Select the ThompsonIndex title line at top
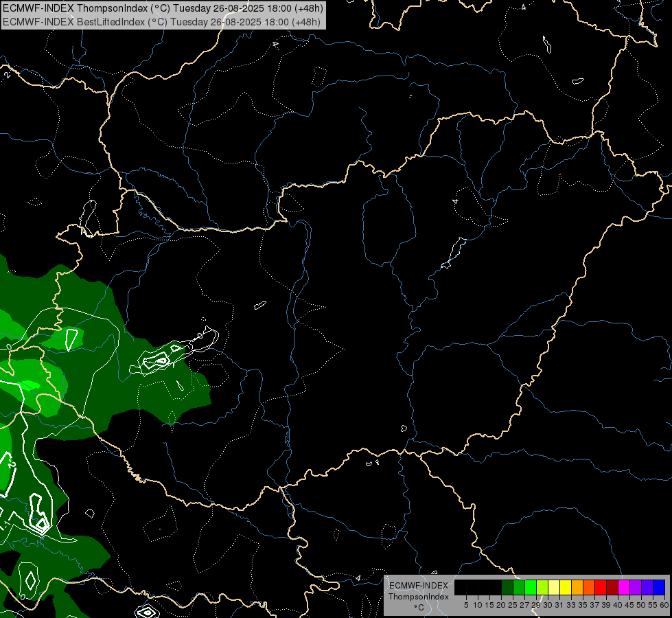The width and height of the screenshot is (672, 618). point(163,8)
